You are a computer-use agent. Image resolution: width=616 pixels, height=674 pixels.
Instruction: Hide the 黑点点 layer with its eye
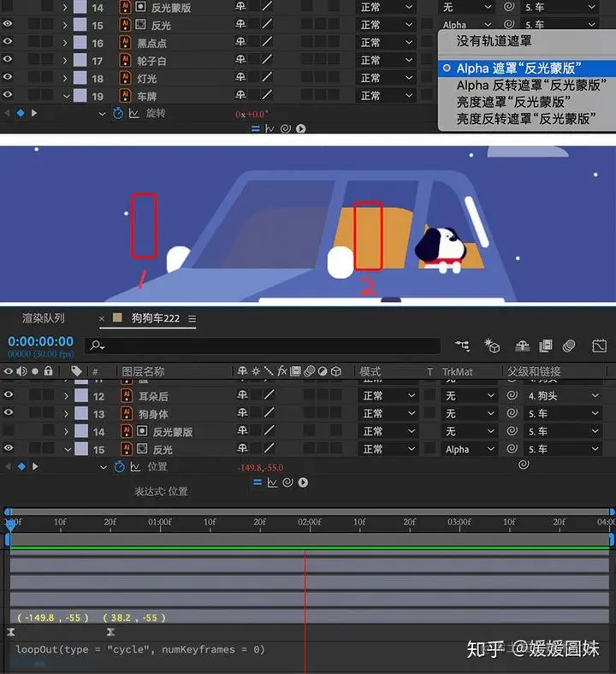8,42
